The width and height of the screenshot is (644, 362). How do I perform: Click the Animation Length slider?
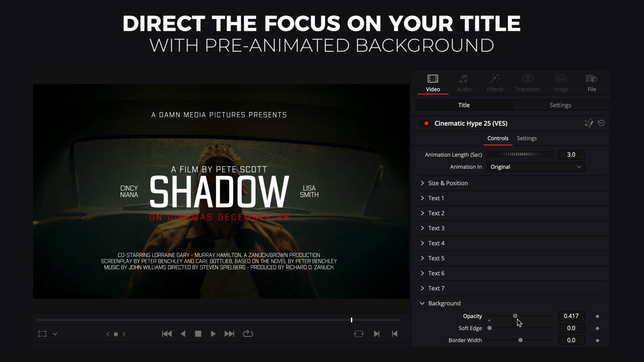pyautogui.click(x=520, y=155)
